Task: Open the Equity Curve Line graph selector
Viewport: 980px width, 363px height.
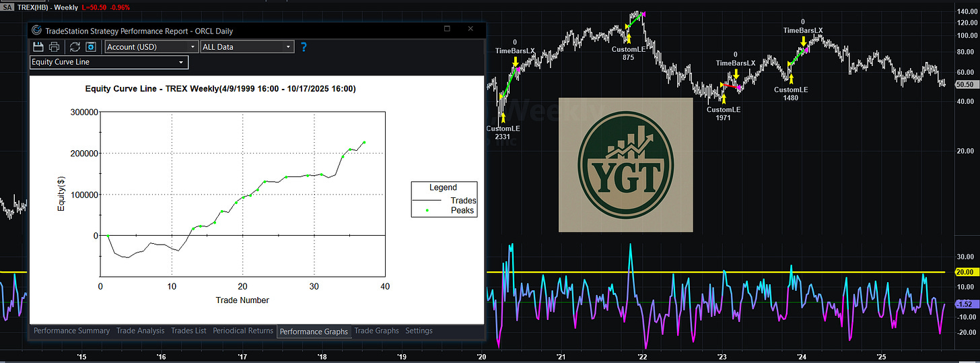Action: click(x=110, y=62)
